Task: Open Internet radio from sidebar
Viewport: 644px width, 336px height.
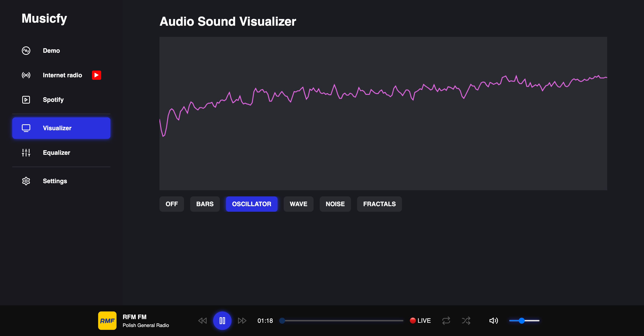Action: click(62, 75)
